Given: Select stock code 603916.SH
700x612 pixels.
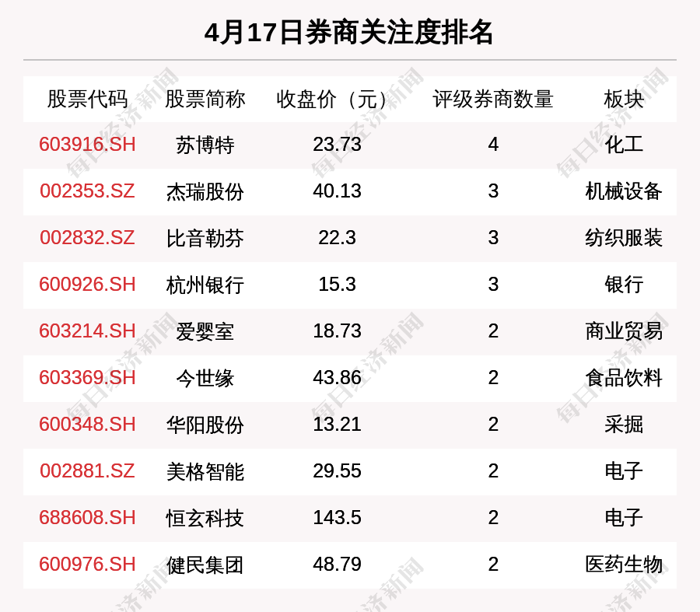Looking at the screenshot, I should [x=87, y=145].
